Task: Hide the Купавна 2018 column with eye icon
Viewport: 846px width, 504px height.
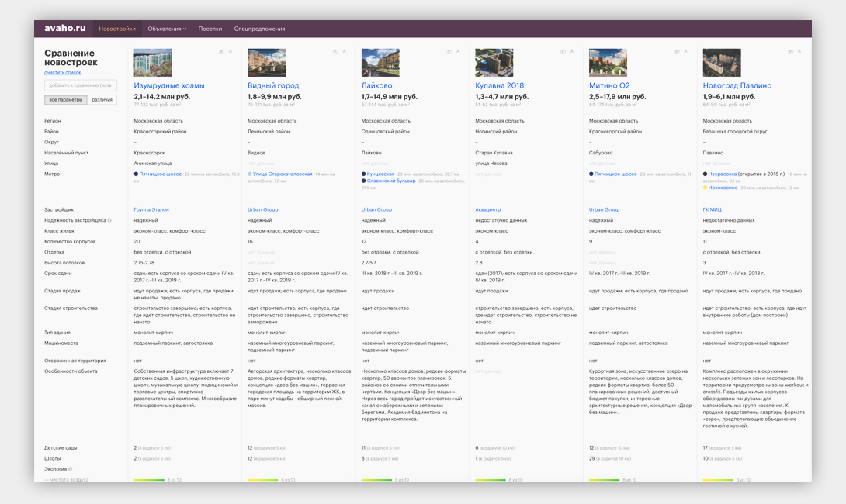Action: pos(563,52)
